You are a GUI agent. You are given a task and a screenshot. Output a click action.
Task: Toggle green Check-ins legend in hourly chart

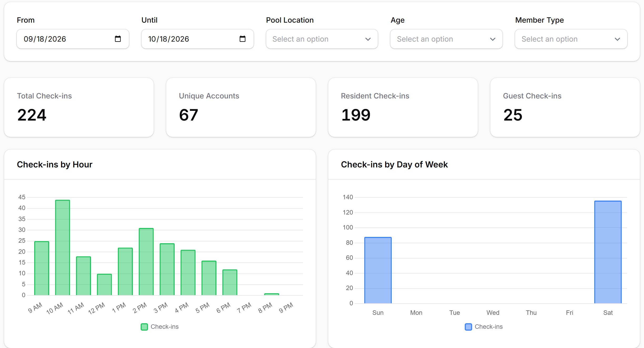(160, 327)
